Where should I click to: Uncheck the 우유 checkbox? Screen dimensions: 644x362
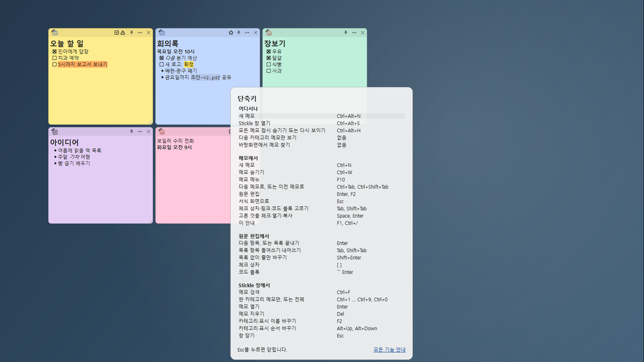268,51
